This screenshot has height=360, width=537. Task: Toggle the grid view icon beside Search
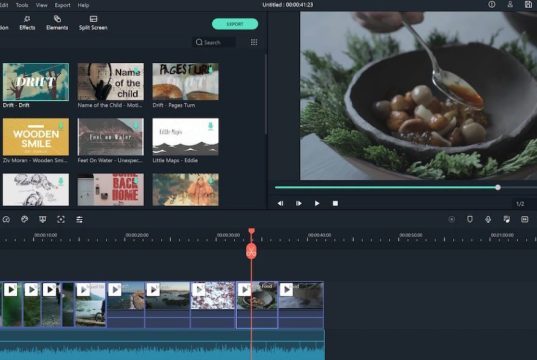[x=254, y=42]
